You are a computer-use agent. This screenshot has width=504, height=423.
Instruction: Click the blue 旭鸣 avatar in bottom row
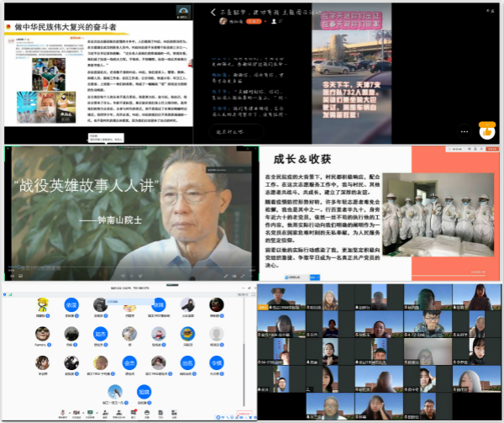point(144,392)
